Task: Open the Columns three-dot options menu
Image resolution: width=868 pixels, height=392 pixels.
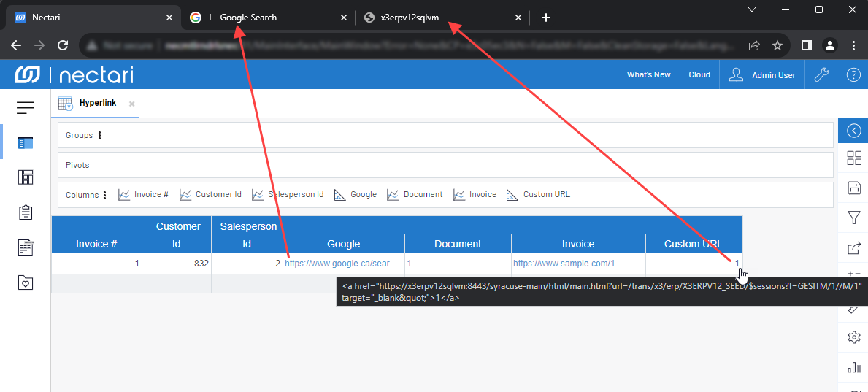Action: coord(105,195)
